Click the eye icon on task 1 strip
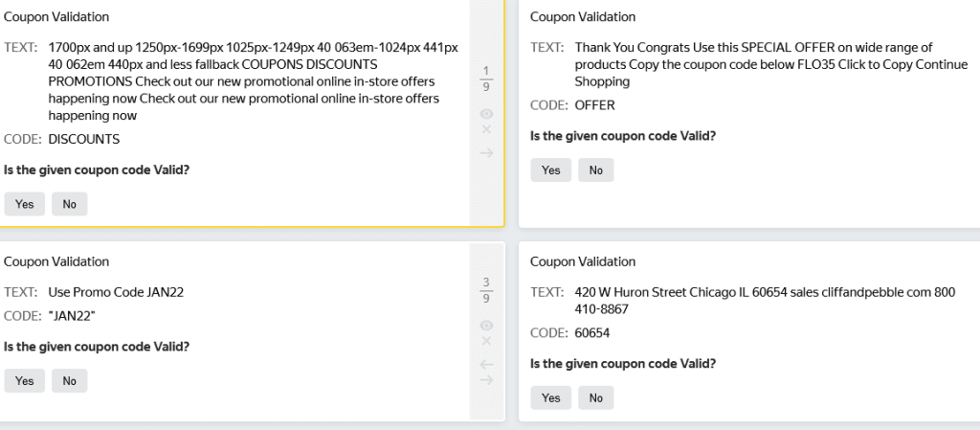980x430 pixels. coord(486,114)
